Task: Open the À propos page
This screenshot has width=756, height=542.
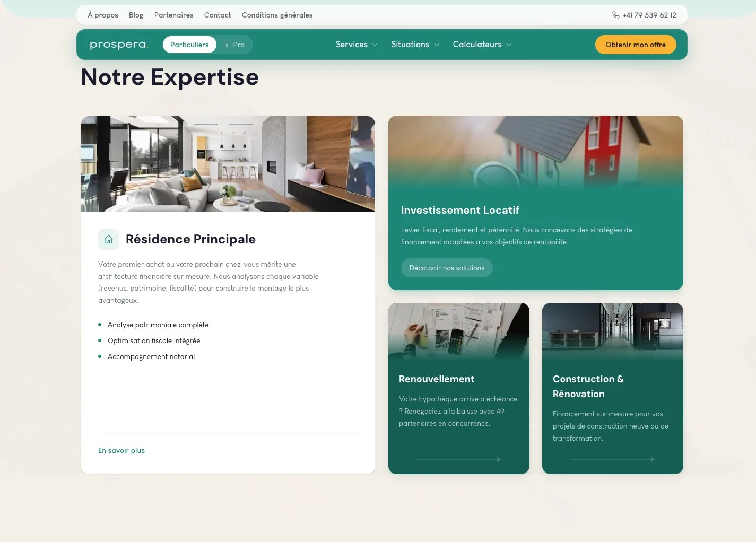Action: pyautogui.click(x=103, y=15)
